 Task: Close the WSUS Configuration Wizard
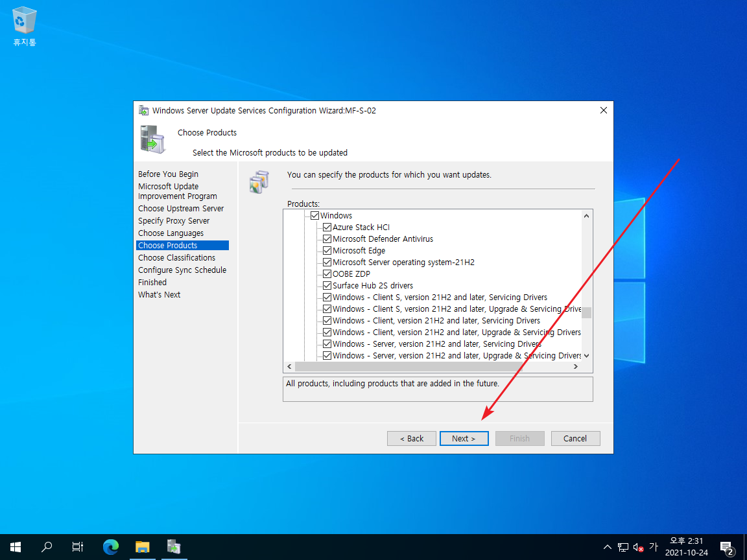[x=603, y=110]
